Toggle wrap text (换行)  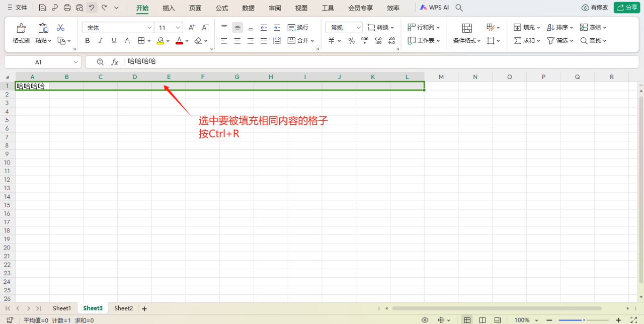pos(298,28)
